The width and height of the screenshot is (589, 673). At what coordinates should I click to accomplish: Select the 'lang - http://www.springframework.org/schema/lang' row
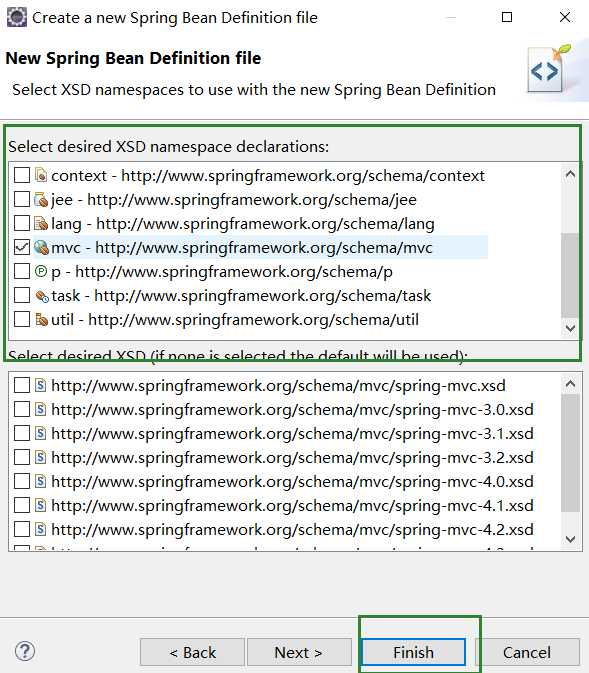[x=243, y=223]
